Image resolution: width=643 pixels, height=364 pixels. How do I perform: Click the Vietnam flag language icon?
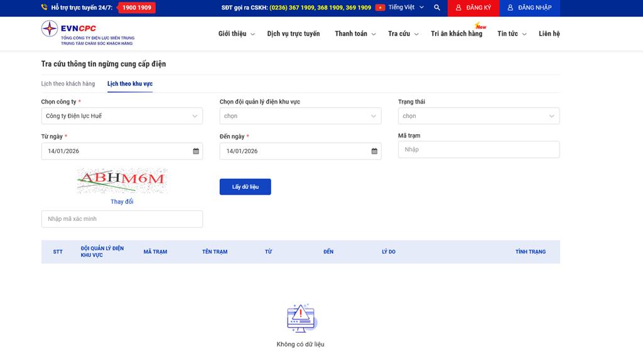(x=380, y=8)
